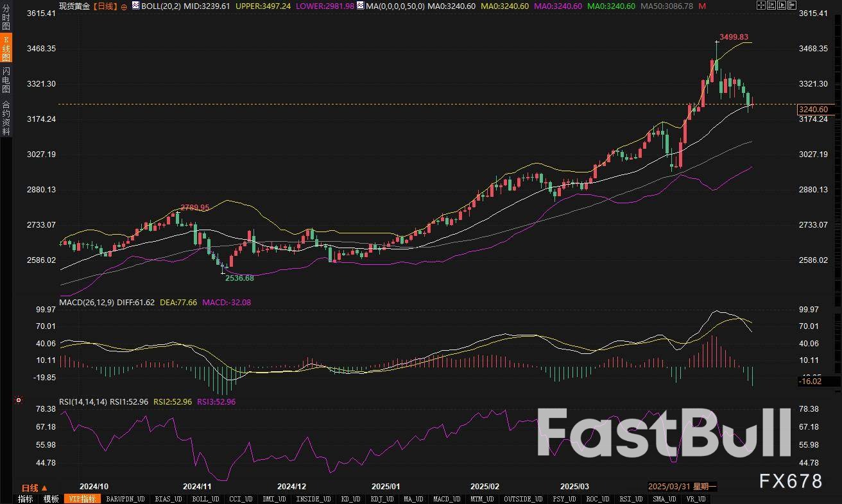
Task: Click the play-style icon in top-right toolbar
Action: click(x=780, y=6)
